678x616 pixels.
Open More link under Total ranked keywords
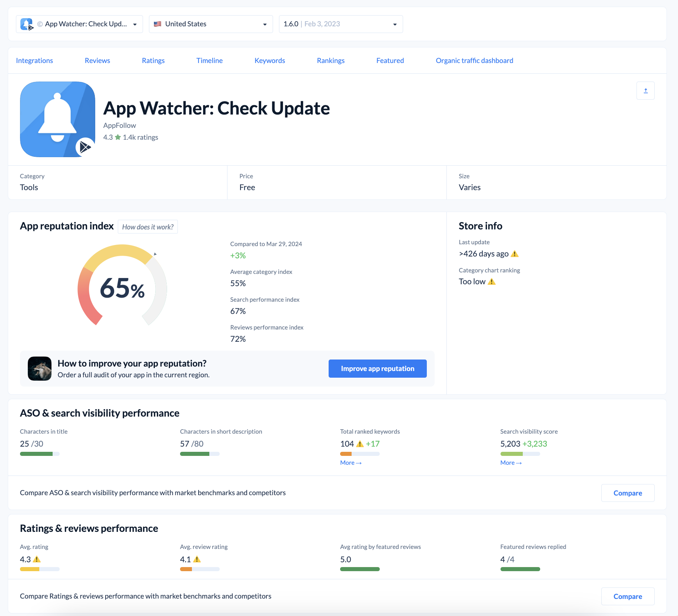[x=350, y=463]
